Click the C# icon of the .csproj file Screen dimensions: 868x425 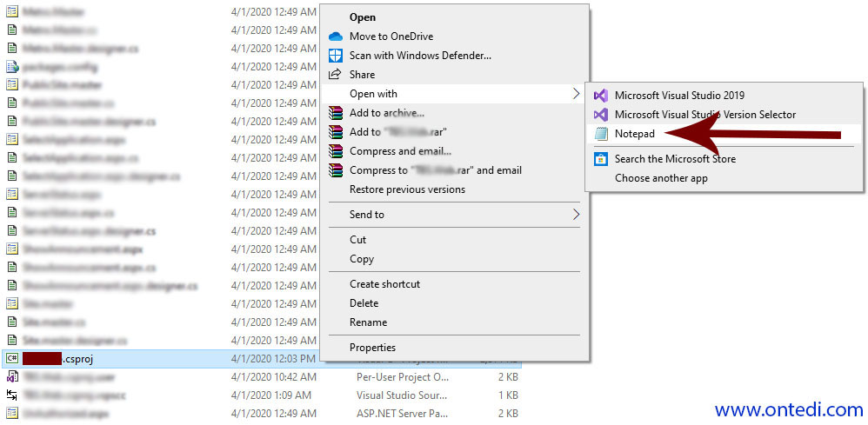point(11,359)
